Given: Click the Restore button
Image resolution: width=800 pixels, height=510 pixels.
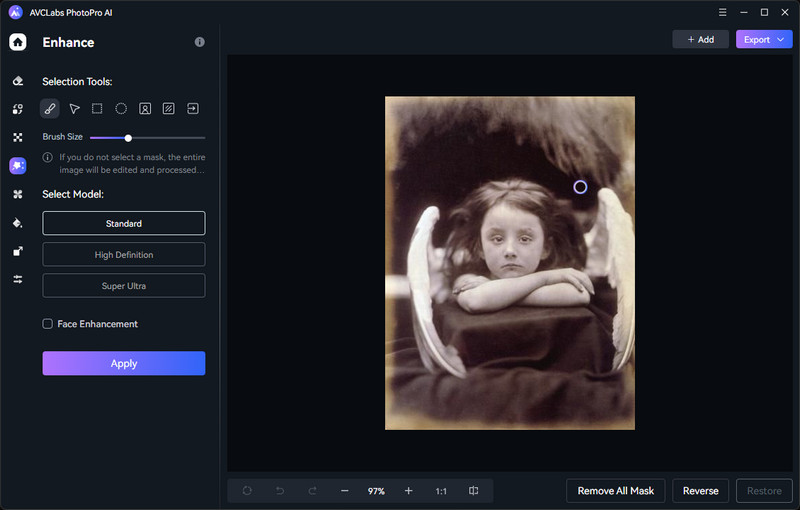Looking at the screenshot, I should 764,491.
